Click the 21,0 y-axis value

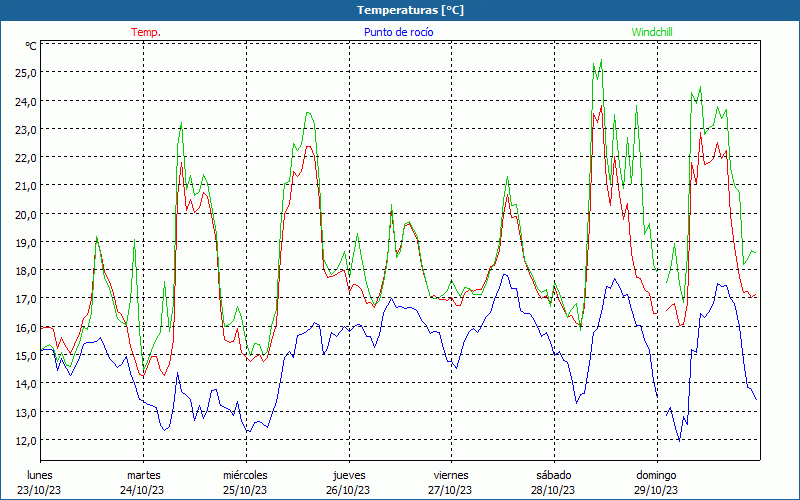coord(26,186)
